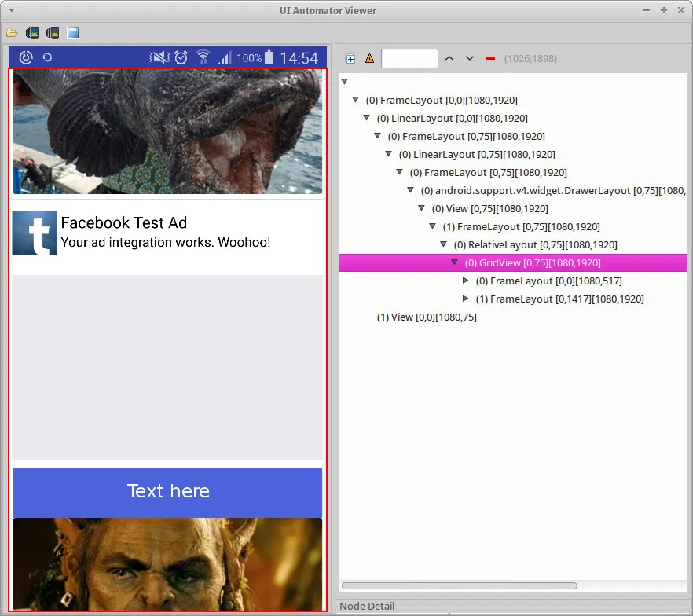Image resolution: width=693 pixels, height=616 pixels.
Task: Click the horizontal scrollbar under the tree
Action: point(460,585)
